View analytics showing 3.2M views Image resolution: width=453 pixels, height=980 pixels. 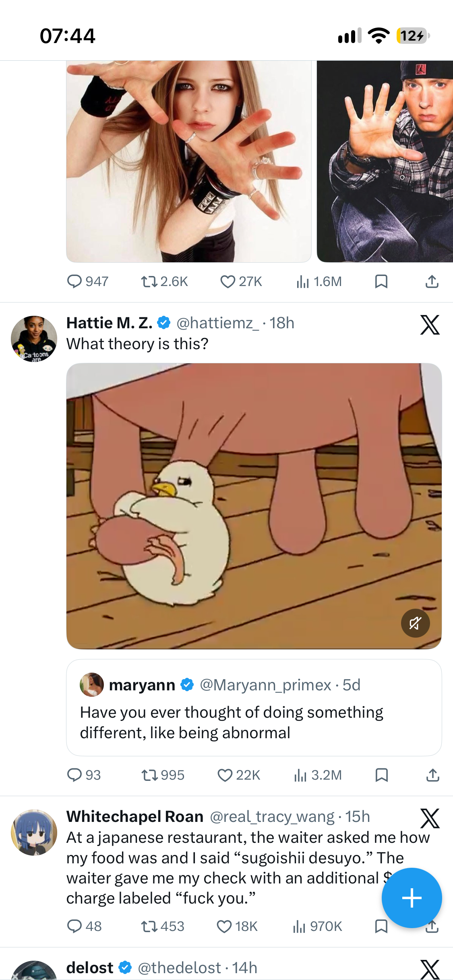(318, 775)
